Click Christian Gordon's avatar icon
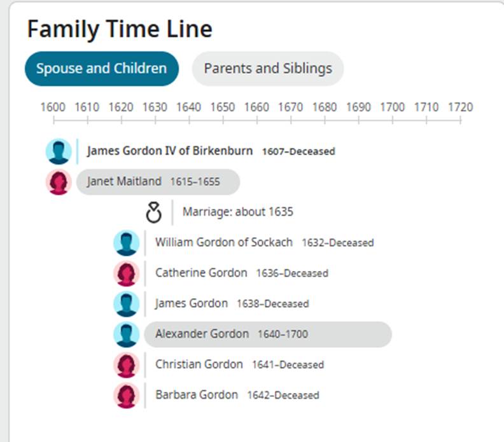The height and width of the screenshot is (442, 504). pyautogui.click(x=127, y=365)
